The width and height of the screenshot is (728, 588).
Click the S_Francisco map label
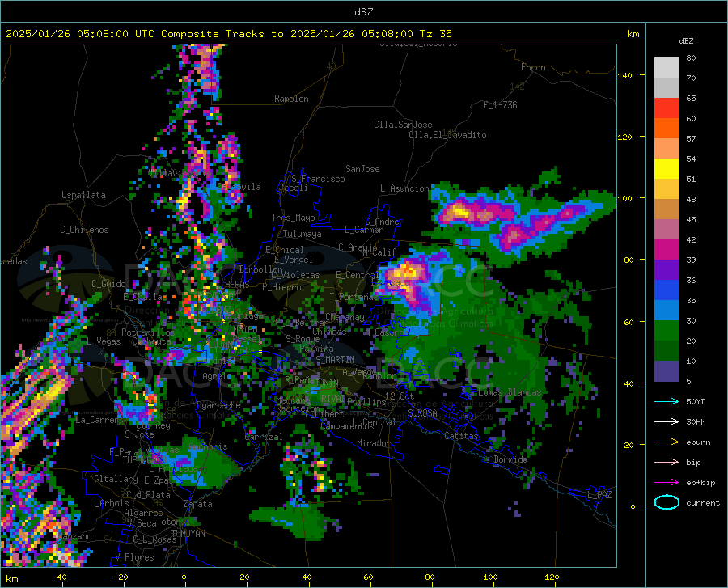[318, 179]
